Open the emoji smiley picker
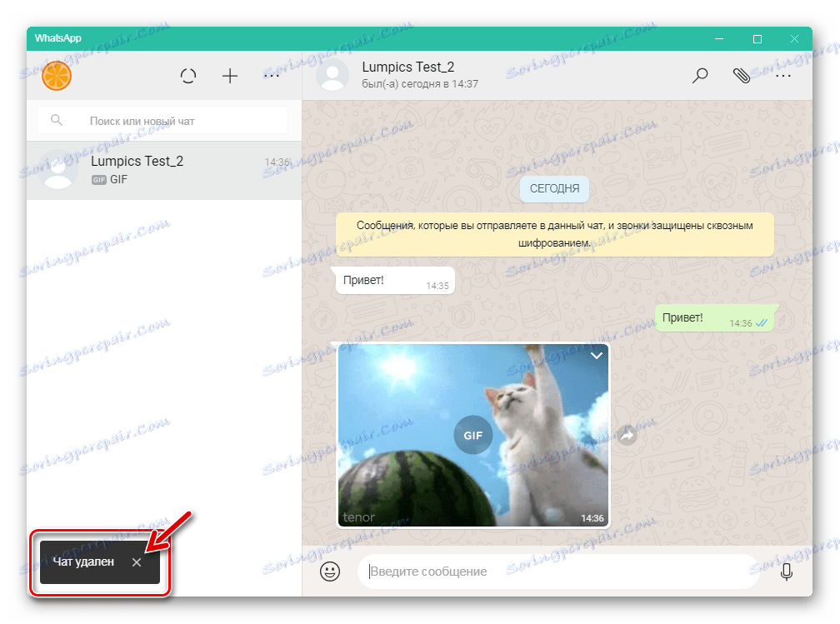 click(330, 572)
